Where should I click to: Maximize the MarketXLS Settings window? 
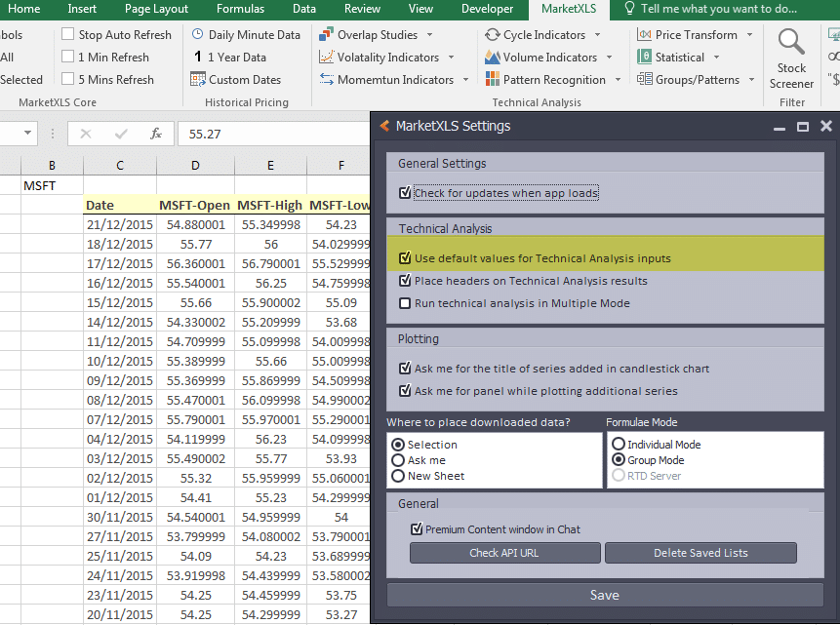(803, 127)
